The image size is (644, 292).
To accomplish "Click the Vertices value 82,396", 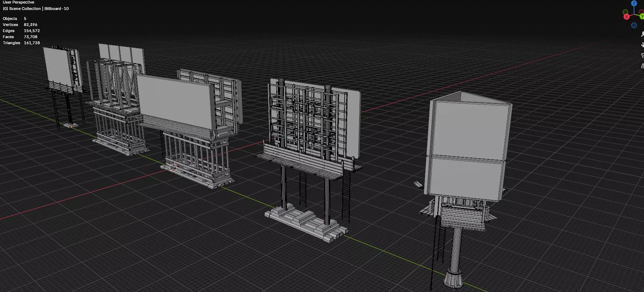I will (31, 25).
